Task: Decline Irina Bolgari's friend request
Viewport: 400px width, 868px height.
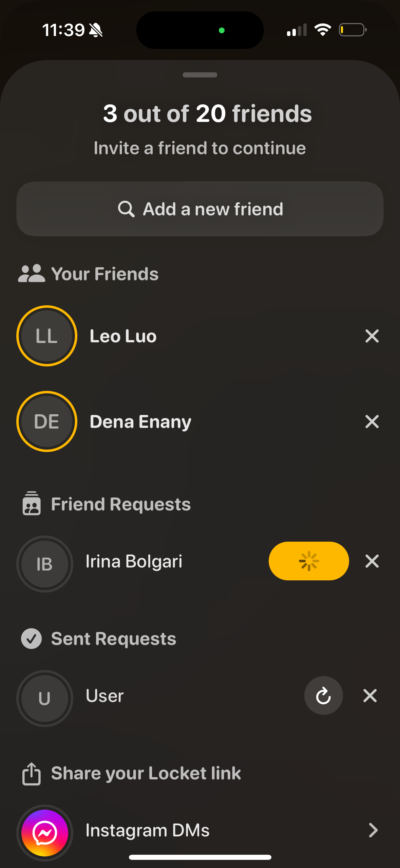Action: click(372, 561)
